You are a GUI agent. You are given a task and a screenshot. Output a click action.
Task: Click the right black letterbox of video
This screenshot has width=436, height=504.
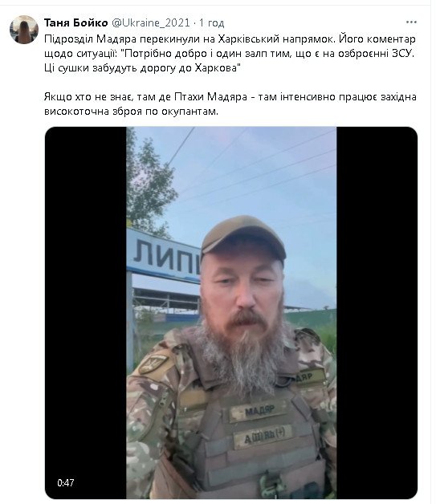point(377,312)
